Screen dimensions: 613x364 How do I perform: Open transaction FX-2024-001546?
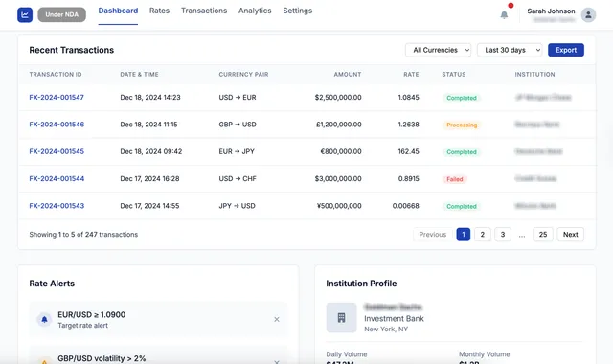(57, 125)
